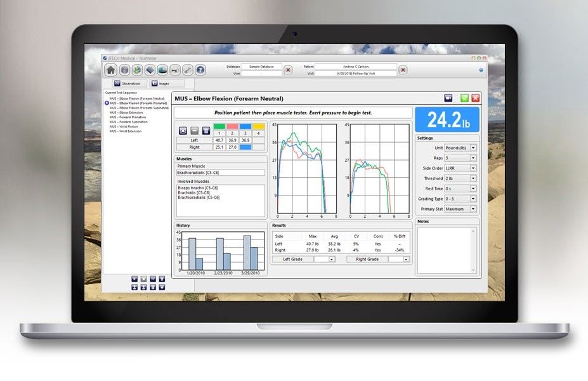Switch to the Images tab
The image size is (588, 381).
167,83
